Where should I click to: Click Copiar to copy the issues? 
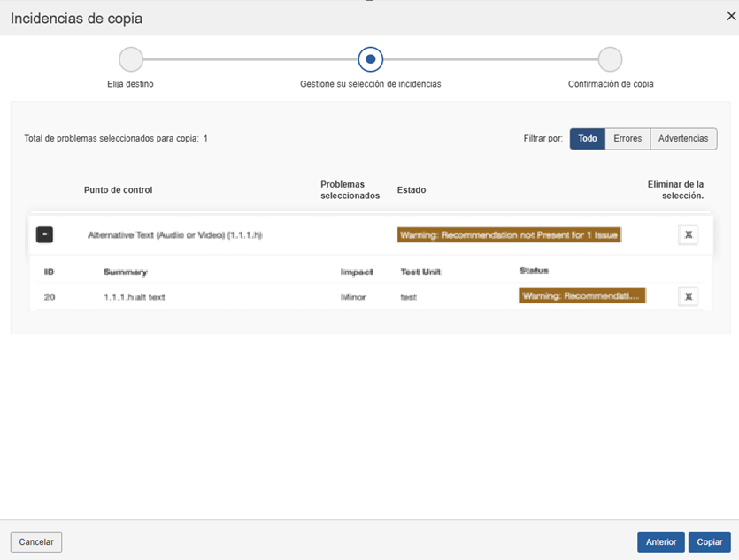pyautogui.click(x=709, y=542)
